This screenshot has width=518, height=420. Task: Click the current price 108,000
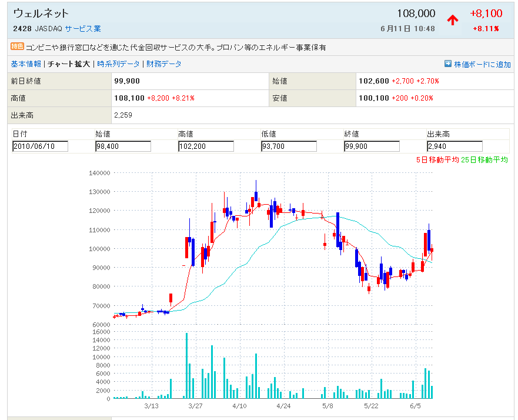point(416,14)
